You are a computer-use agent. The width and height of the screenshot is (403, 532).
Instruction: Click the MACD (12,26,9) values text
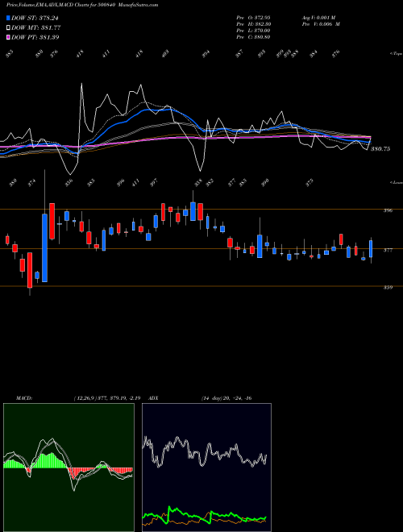107,398
